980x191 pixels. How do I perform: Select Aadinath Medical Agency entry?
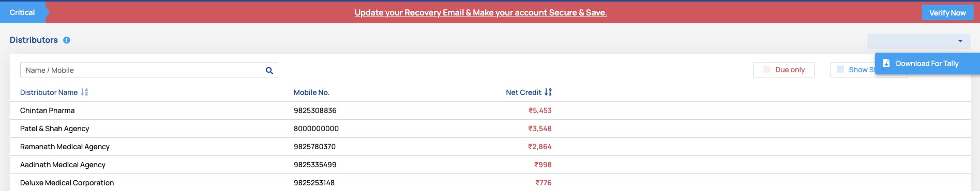490,165
